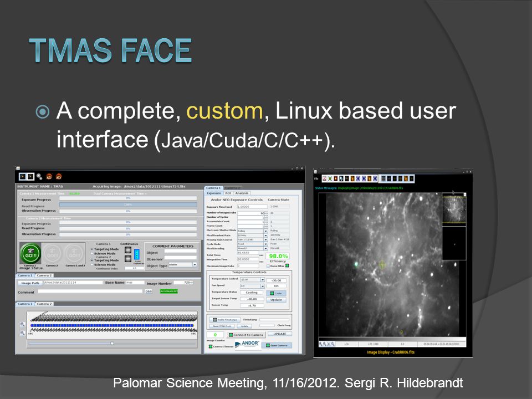The height and width of the screenshot is (399, 532).
Task: Toggle the blue Sync Cameras switch
Action: click(137, 254)
